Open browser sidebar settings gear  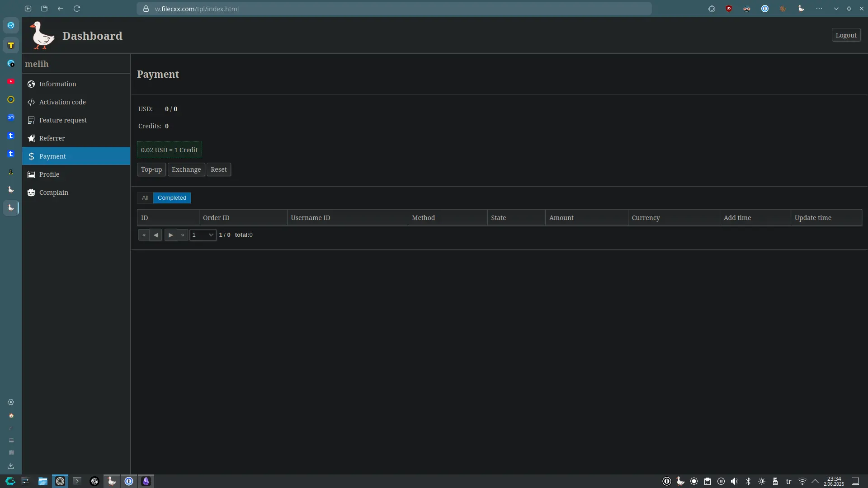click(x=11, y=402)
